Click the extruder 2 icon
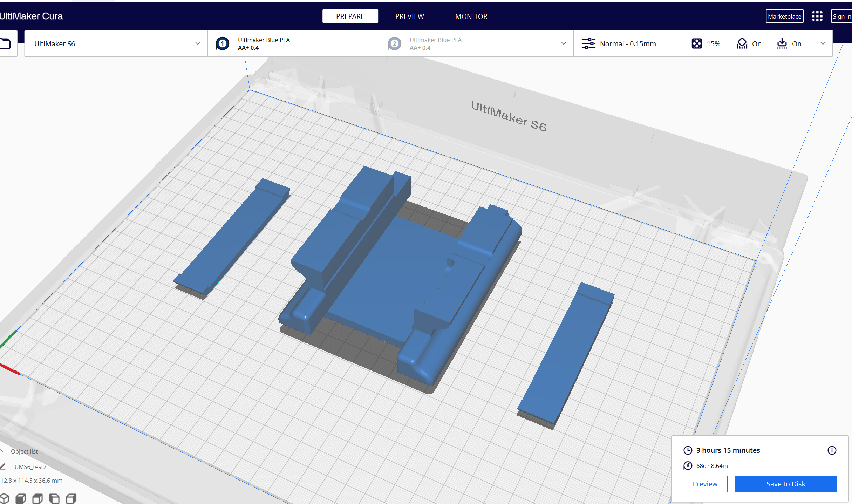The width and height of the screenshot is (852, 504). tap(394, 44)
